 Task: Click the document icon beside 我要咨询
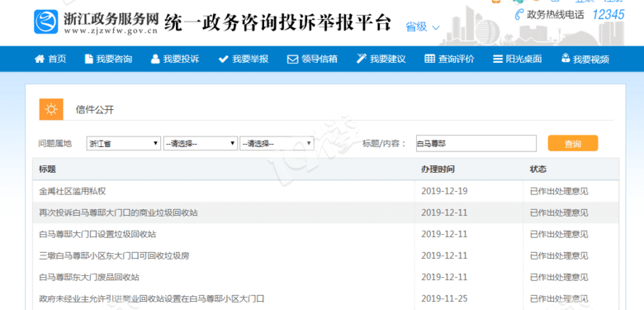tap(88, 59)
